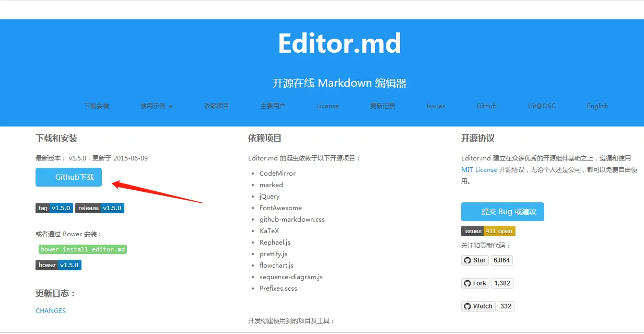The height and width of the screenshot is (334, 644).
Task: Open the 主要用户 nav item
Action: point(273,106)
